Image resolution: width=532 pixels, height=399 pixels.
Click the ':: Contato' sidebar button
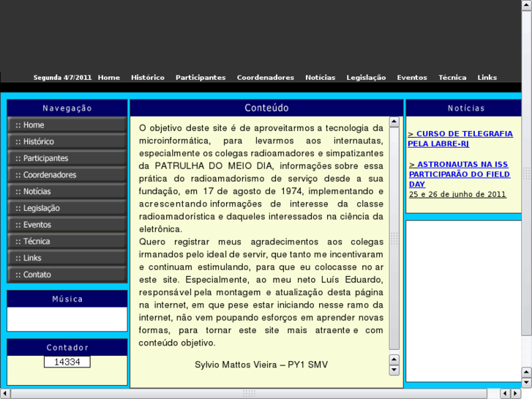[x=67, y=275]
